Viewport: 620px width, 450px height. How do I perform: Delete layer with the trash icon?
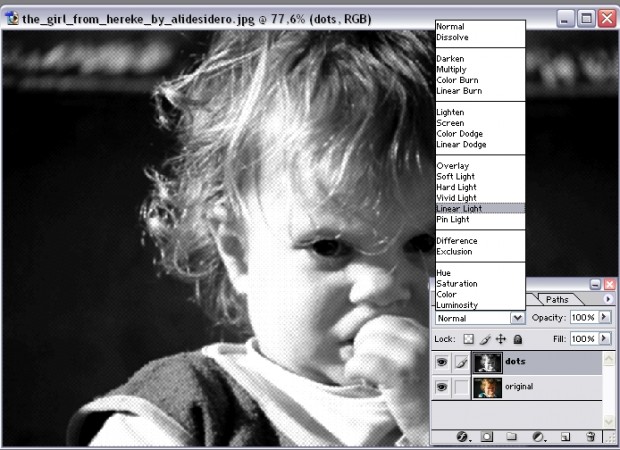click(x=590, y=437)
